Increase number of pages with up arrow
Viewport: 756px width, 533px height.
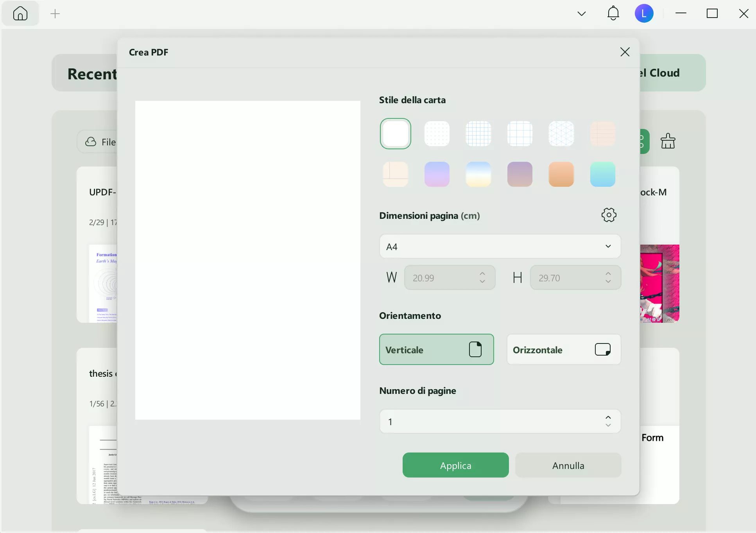(608, 418)
